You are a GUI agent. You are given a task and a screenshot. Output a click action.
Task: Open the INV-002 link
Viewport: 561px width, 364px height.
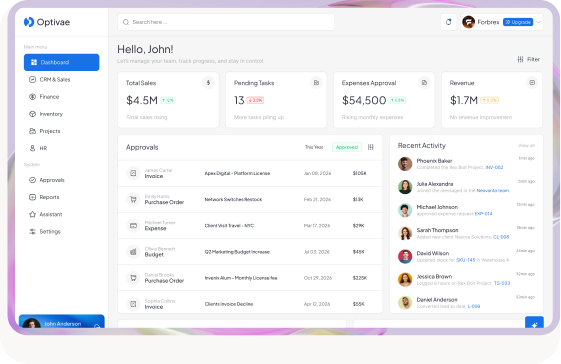coord(494,167)
